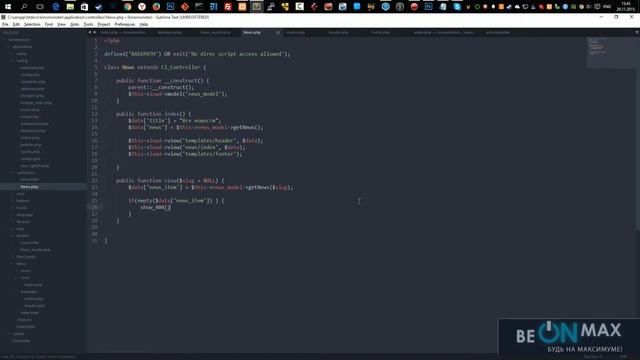Click the editor vertical scrollbar

(x=637, y=133)
